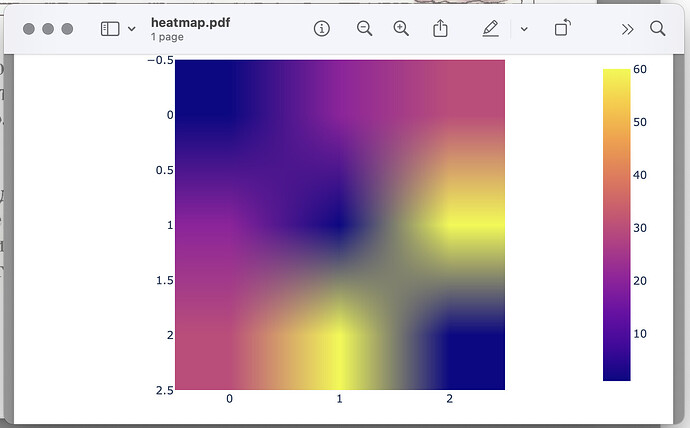Minimize the window with the middle button
This screenshot has height=428, width=690.
[x=48, y=29]
